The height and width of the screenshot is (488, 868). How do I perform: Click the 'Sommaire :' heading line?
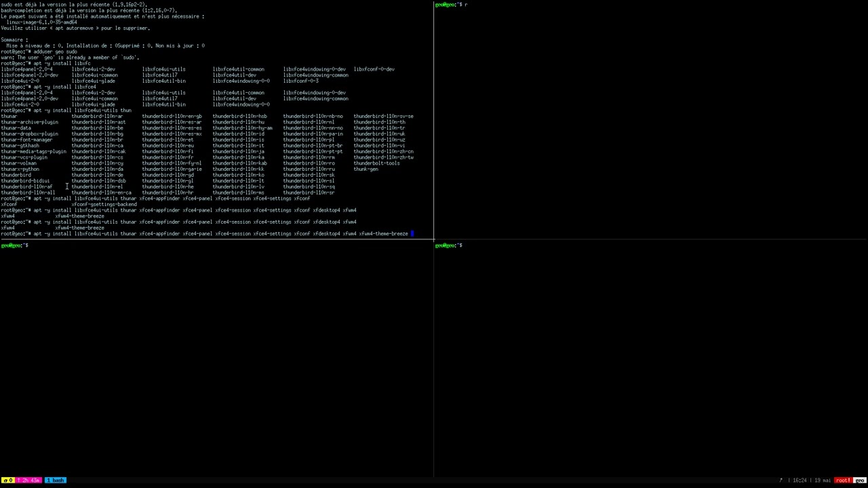pyautogui.click(x=14, y=40)
